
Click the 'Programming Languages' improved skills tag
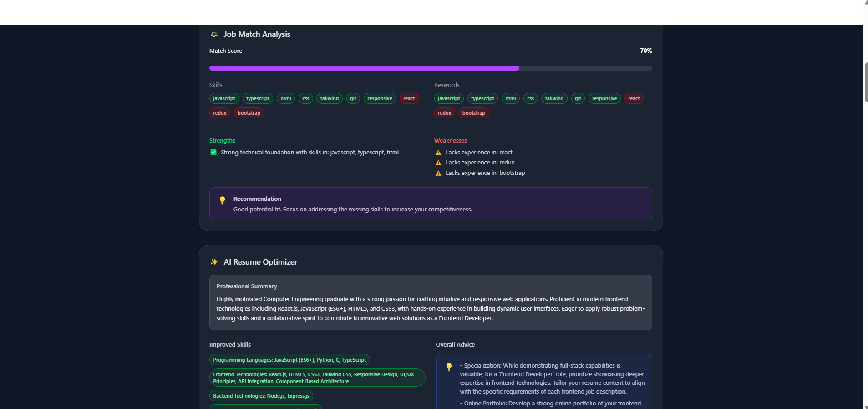[x=289, y=360]
